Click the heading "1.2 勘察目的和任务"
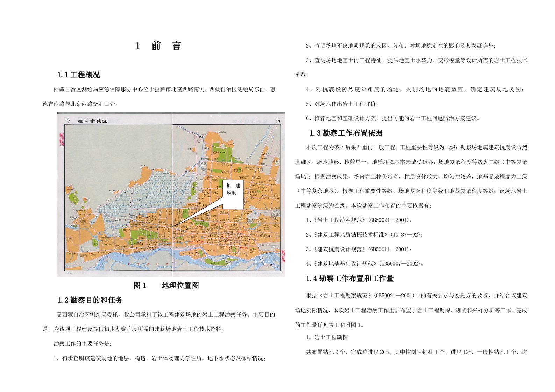 click(90, 300)
